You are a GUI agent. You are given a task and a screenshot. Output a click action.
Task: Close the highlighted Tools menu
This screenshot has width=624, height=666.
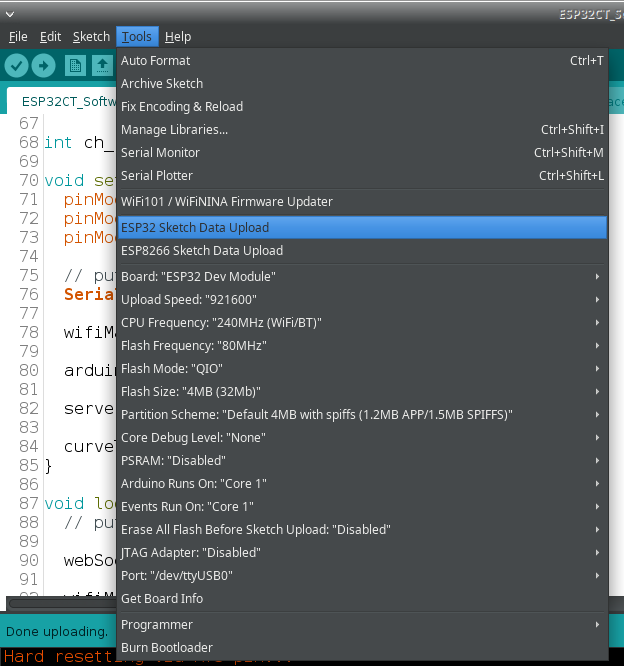(137, 37)
